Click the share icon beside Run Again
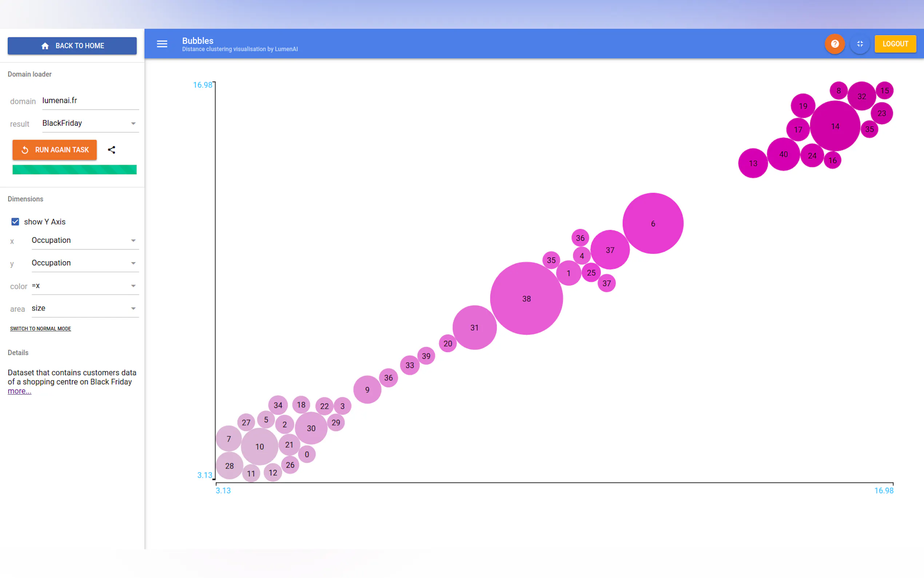This screenshot has height=578, width=924. coord(112,150)
